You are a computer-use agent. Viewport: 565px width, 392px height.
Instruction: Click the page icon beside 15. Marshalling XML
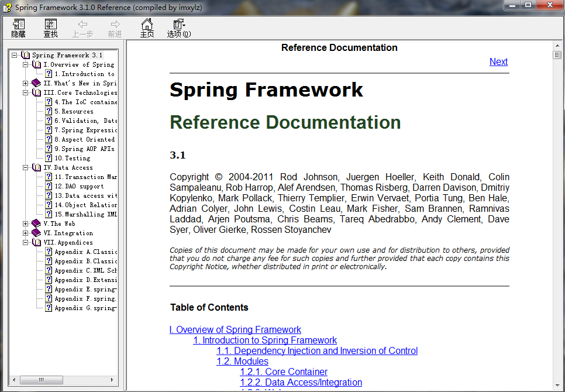pos(49,214)
